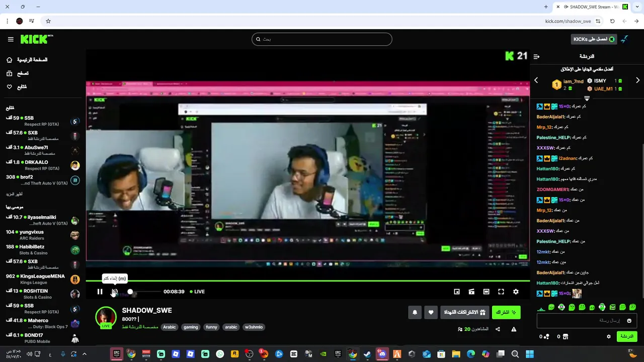Toggle notification bell for channel
This screenshot has width=644, height=362.
pyautogui.click(x=415, y=312)
